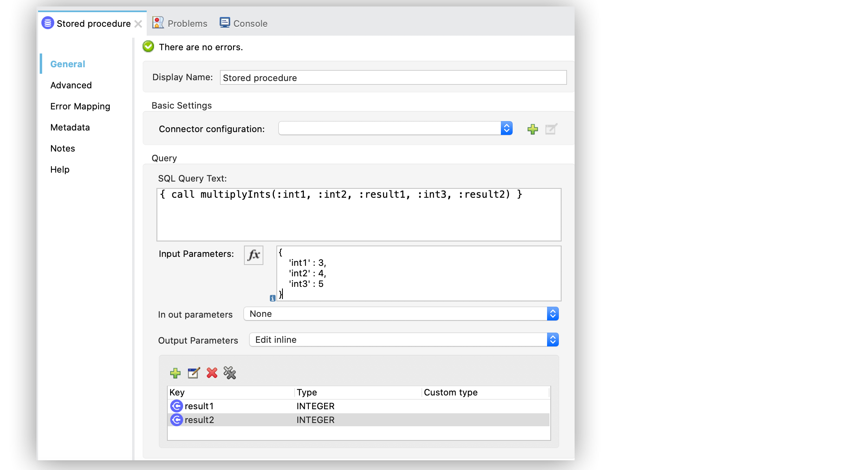
Task: Click the edit connector configuration icon
Action: (x=550, y=129)
